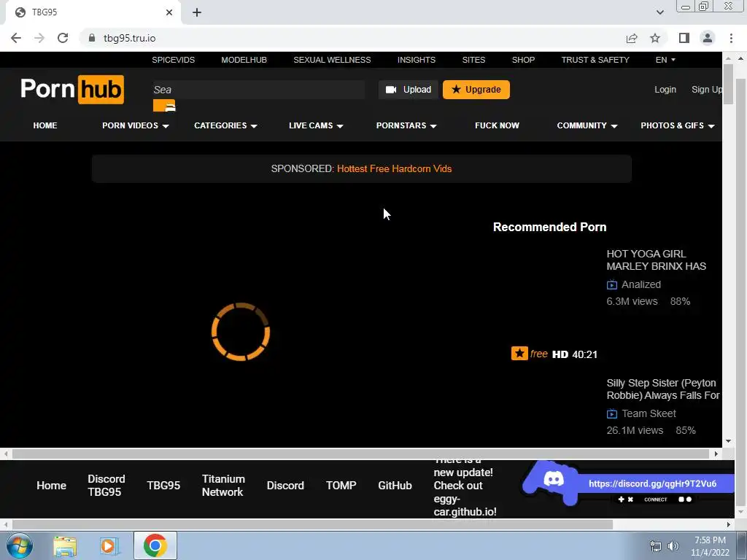Open the Team Skeet channel link

click(x=649, y=414)
